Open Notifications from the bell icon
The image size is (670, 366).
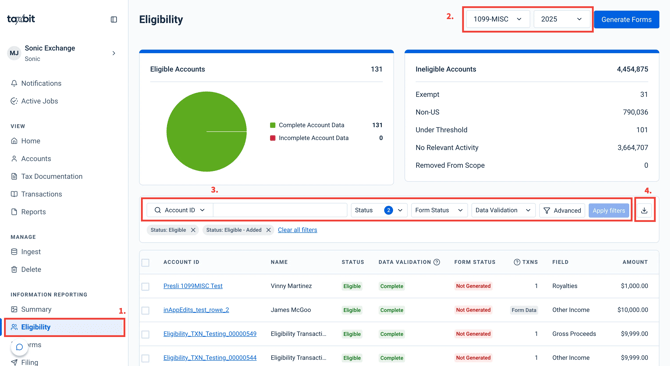pyautogui.click(x=14, y=83)
